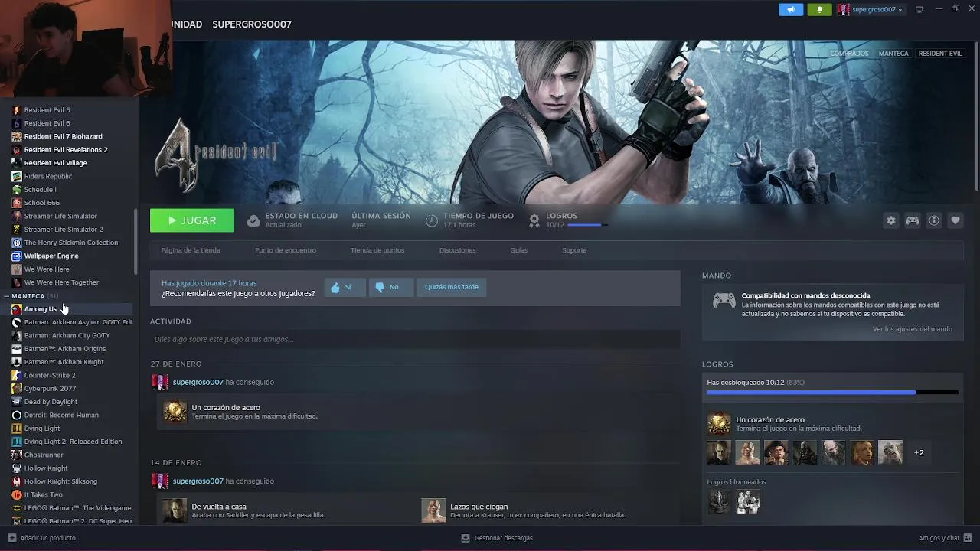Image resolution: width=980 pixels, height=551 pixels.
Task: Click It Takes Two game icon
Action: point(17,494)
